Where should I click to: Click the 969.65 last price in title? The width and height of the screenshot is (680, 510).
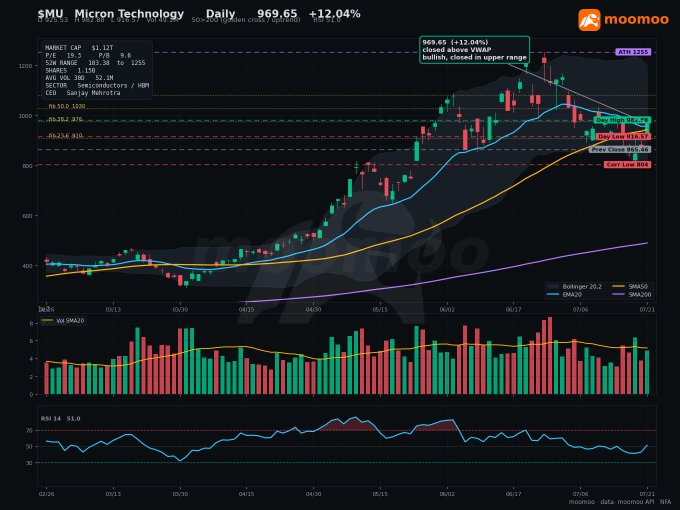point(277,14)
